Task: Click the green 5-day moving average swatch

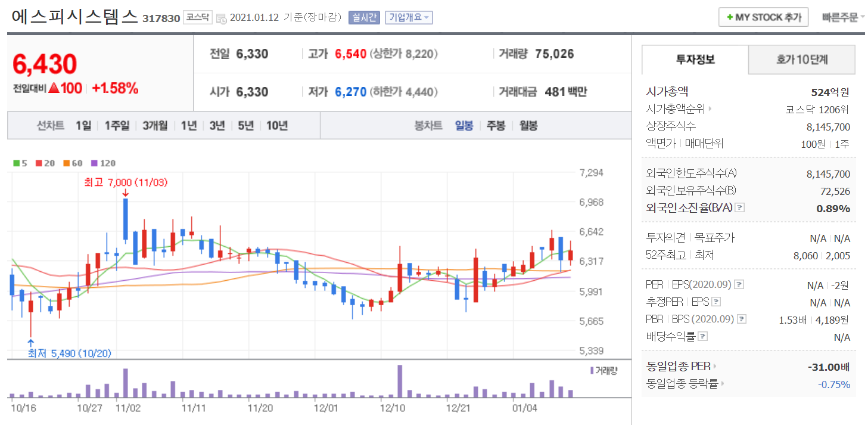Action: (x=17, y=163)
